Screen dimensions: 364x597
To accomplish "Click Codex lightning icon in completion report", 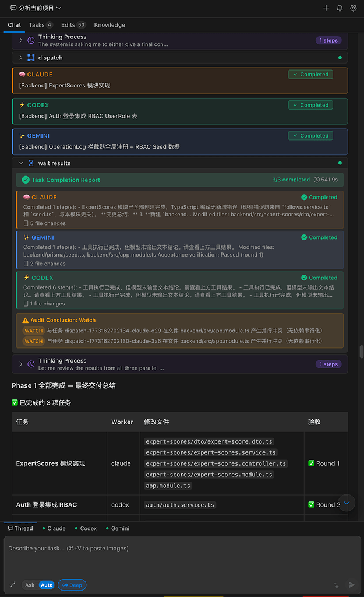I will tap(26, 278).
